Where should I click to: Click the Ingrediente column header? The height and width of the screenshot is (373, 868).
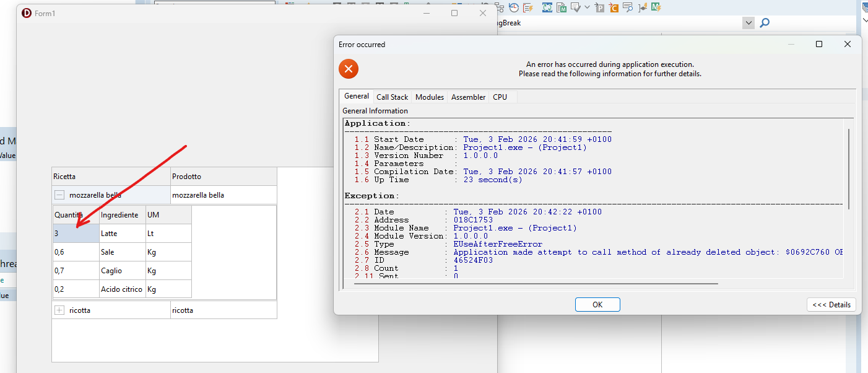(x=122, y=215)
